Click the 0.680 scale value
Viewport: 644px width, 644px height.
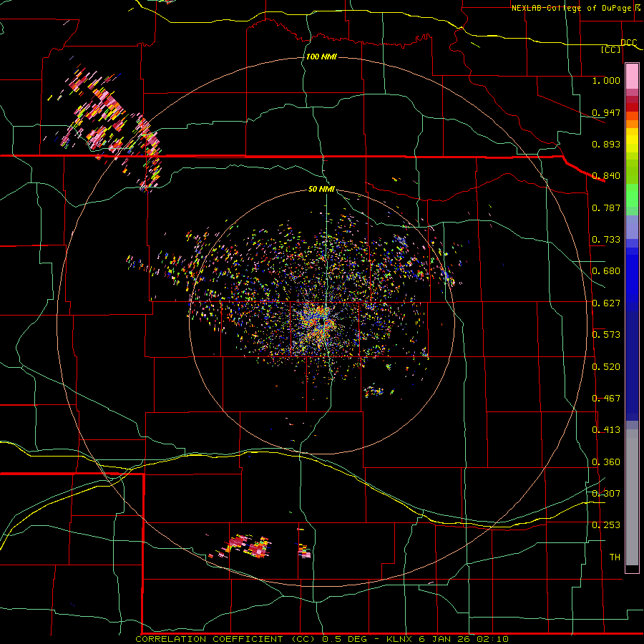pos(606,271)
